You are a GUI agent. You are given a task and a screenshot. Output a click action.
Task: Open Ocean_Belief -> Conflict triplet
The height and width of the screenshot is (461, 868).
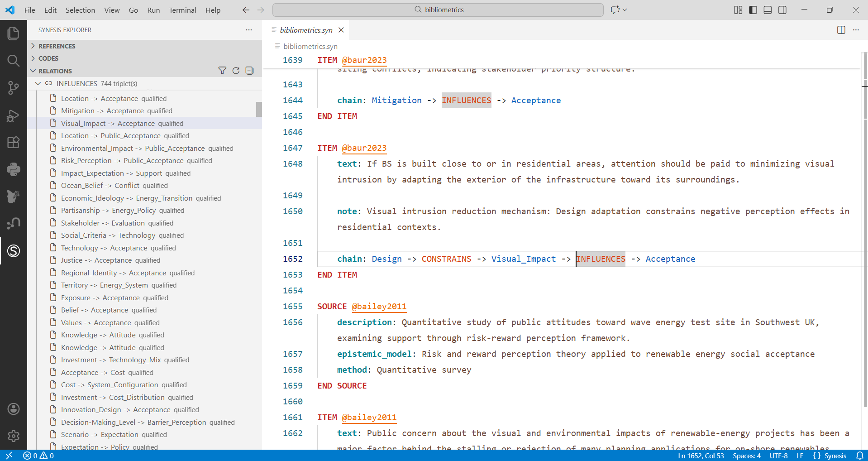[144, 186]
